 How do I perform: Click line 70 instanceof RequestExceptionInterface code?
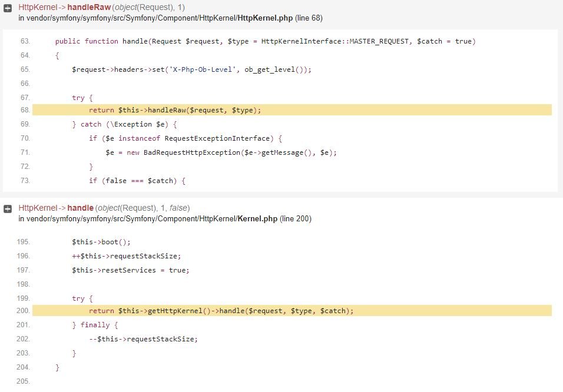click(x=186, y=138)
